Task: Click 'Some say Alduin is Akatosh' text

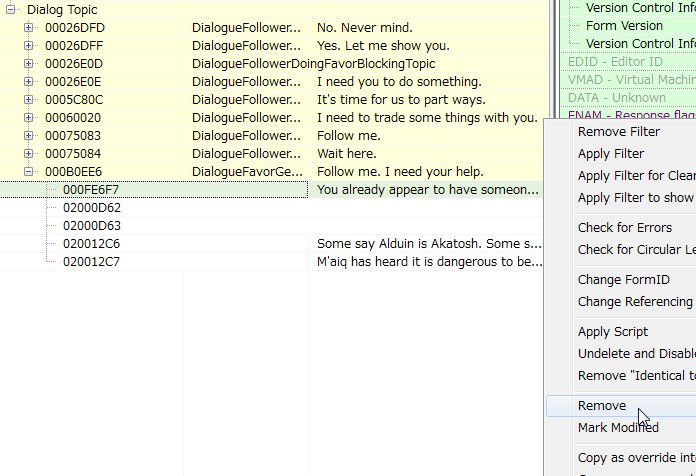Action: pos(429,244)
